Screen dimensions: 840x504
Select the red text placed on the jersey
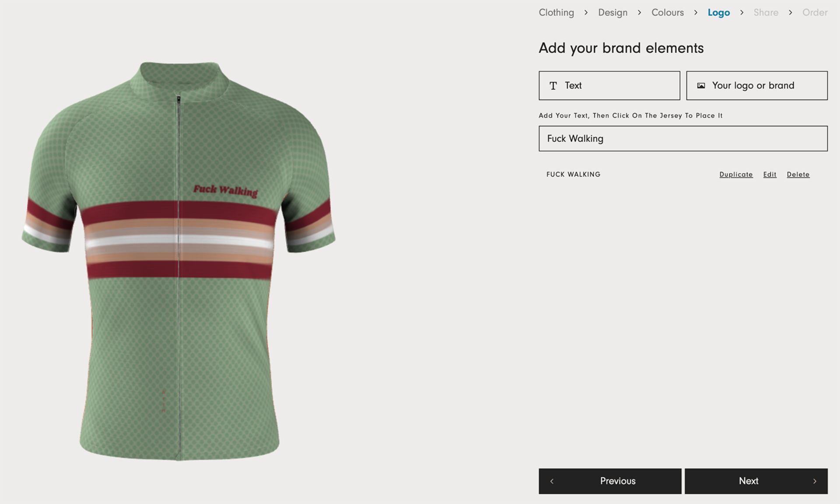225,190
